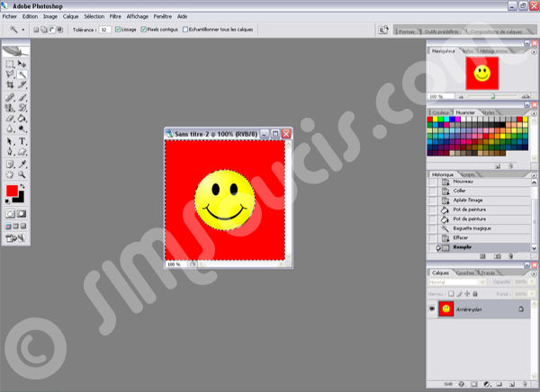Select the Slice tool

22,85
